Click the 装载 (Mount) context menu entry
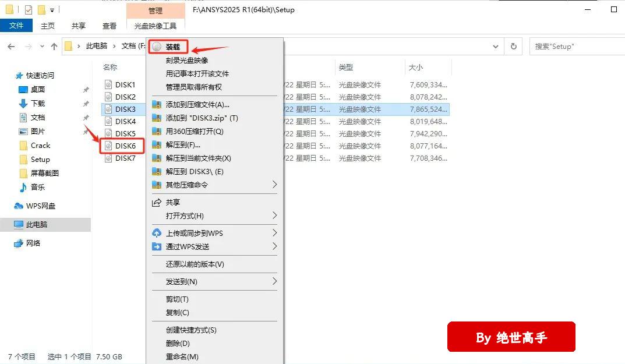The width and height of the screenshot is (625, 364). point(172,47)
